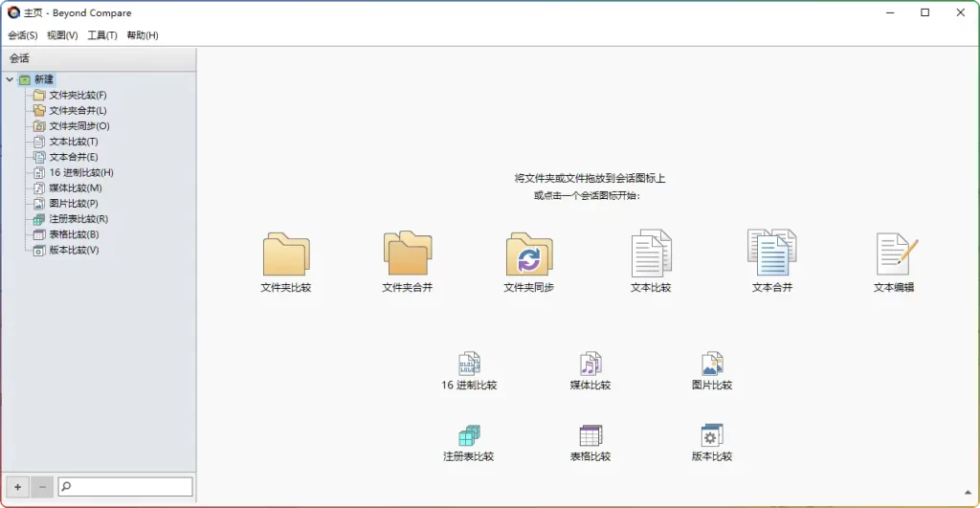This screenshot has height=508, width=980.
Task: Click the 会话 panel header
Action: click(99, 58)
